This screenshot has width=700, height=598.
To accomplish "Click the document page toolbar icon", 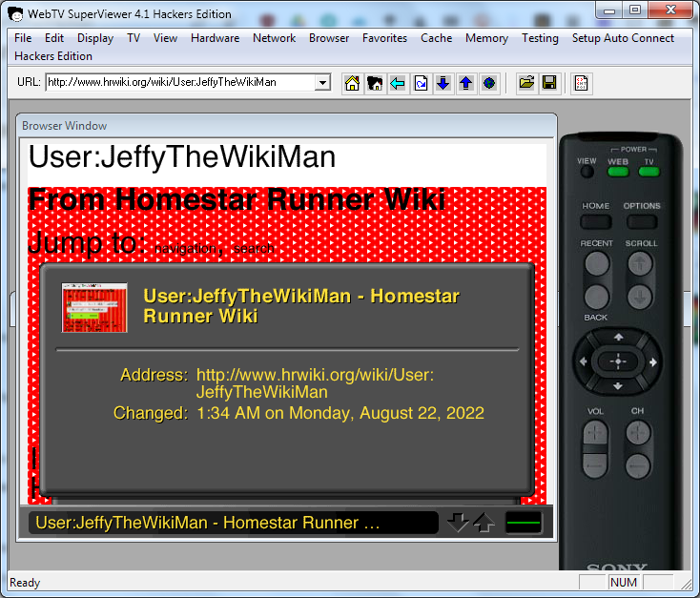I will pyautogui.click(x=582, y=83).
